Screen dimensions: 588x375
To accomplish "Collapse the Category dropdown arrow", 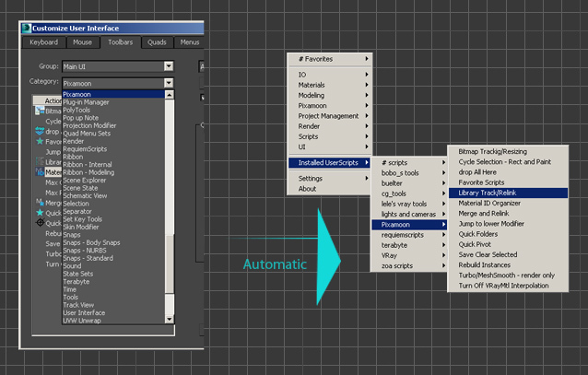I will coord(169,83).
